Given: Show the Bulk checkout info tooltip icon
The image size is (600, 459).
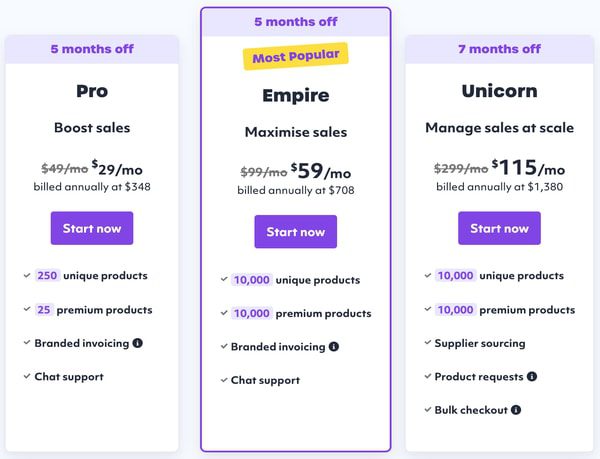Looking at the screenshot, I should click(x=516, y=410).
